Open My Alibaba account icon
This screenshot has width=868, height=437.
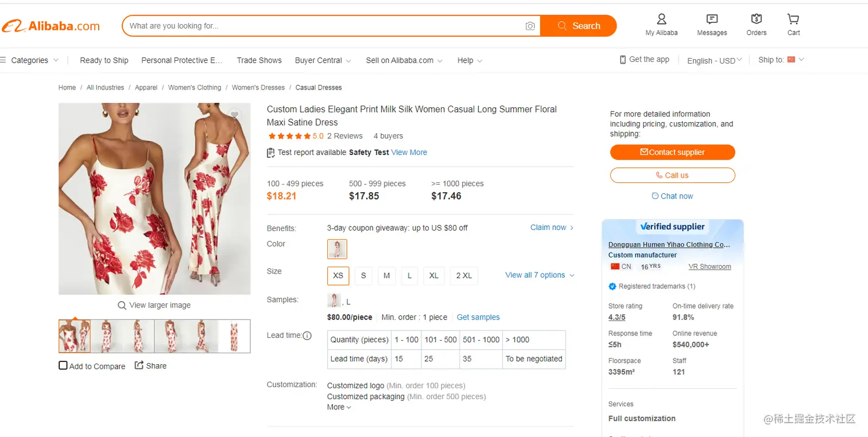click(661, 19)
